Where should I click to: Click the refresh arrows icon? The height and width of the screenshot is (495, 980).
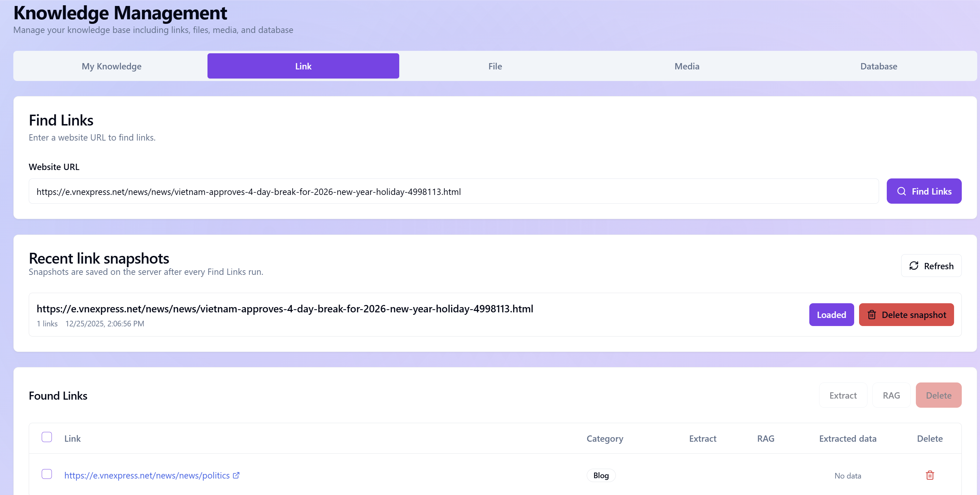[x=913, y=266]
